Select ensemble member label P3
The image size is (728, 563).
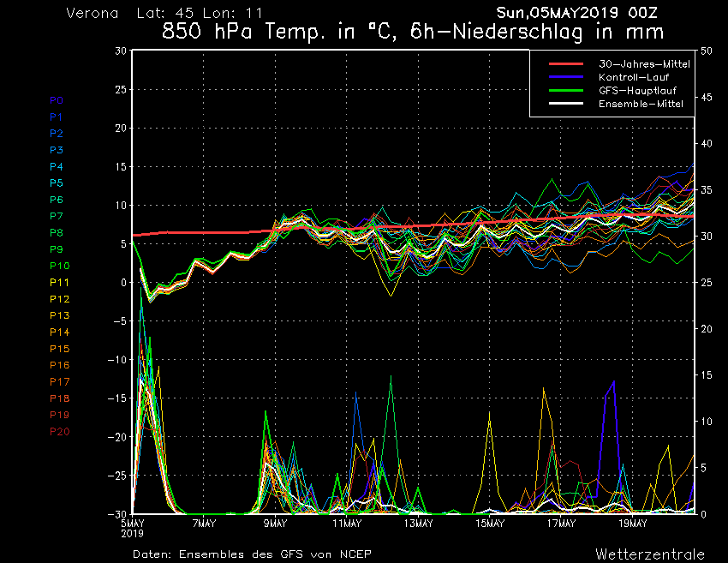coord(57,150)
